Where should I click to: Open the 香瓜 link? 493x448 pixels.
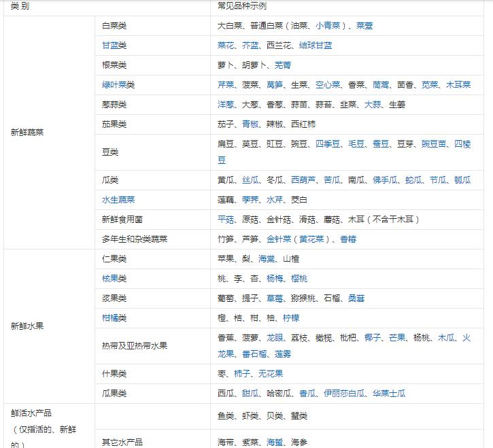[307, 394]
